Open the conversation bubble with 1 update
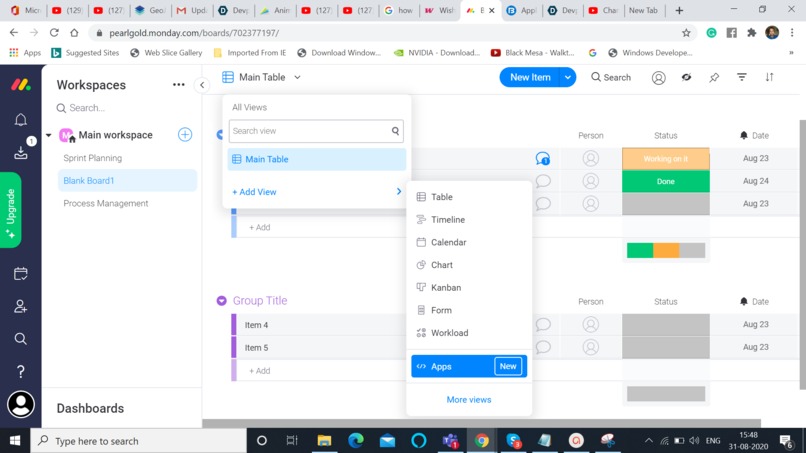This screenshot has width=806, height=453. (x=543, y=158)
